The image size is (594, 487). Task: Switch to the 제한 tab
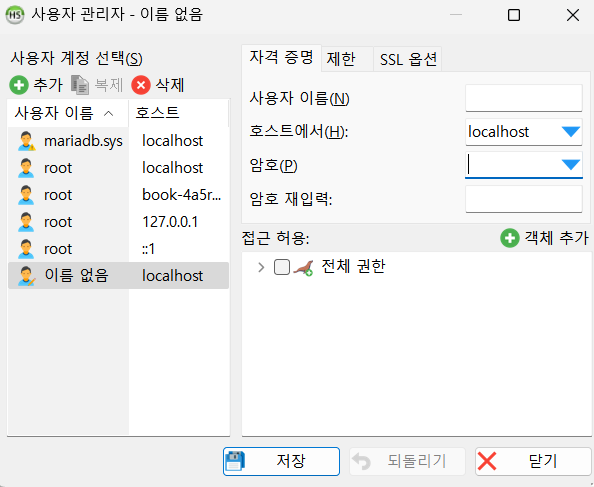coord(347,59)
